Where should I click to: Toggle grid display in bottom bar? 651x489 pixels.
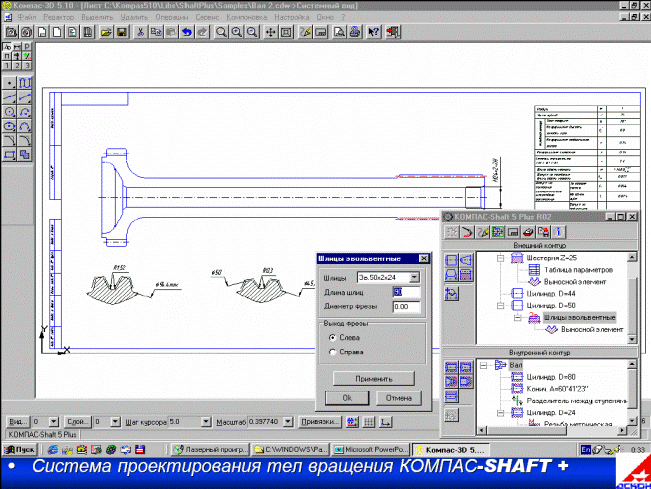click(x=369, y=422)
